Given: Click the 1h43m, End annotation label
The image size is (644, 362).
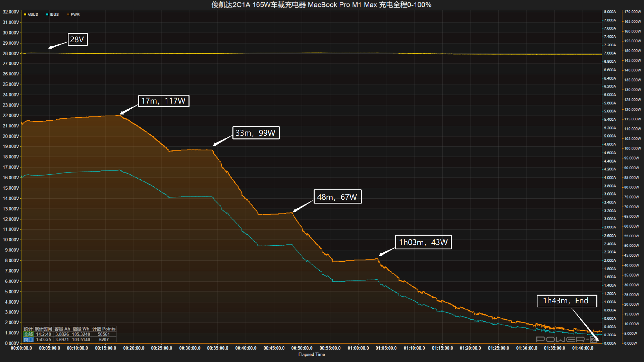Looking at the screenshot, I should [x=567, y=301].
